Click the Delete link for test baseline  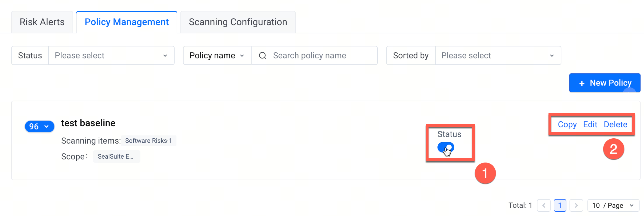click(615, 124)
